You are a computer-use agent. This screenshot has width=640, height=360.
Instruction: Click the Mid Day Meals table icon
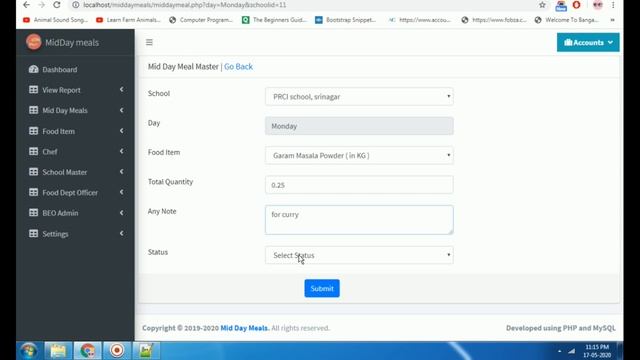(33, 110)
